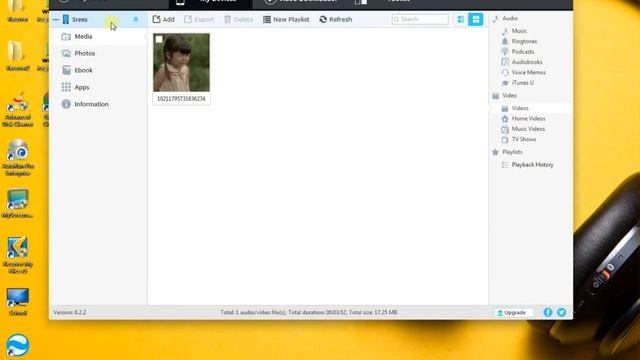The image size is (640, 360).
Task: Open the monitor desktop shortcut icon
Action: [x=18, y=302]
